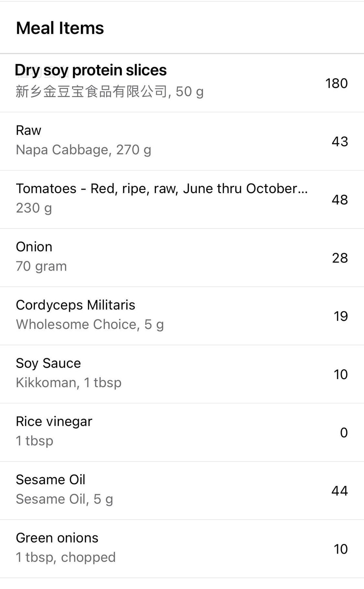Select the Onion meal item
Screen dimensions: 364x589
point(34,247)
